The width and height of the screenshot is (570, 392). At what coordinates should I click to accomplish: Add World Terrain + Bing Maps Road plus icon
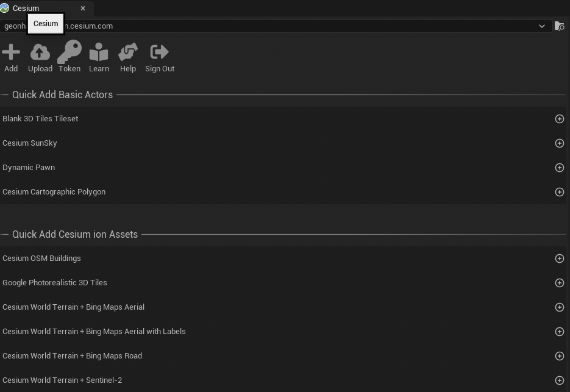560,356
